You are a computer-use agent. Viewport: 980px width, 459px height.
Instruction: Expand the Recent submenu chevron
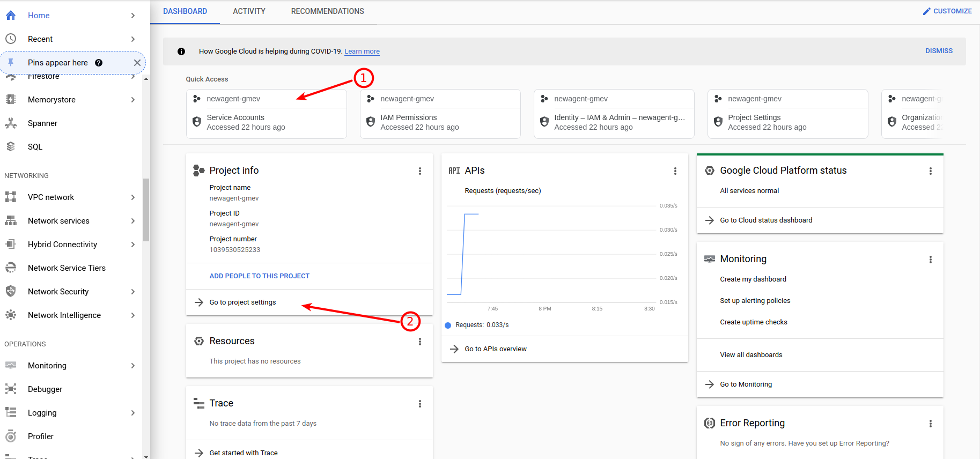pos(133,39)
